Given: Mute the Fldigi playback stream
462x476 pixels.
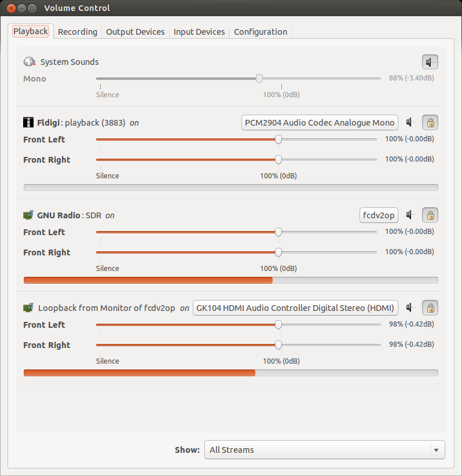Looking at the screenshot, I should coord(412,122).
